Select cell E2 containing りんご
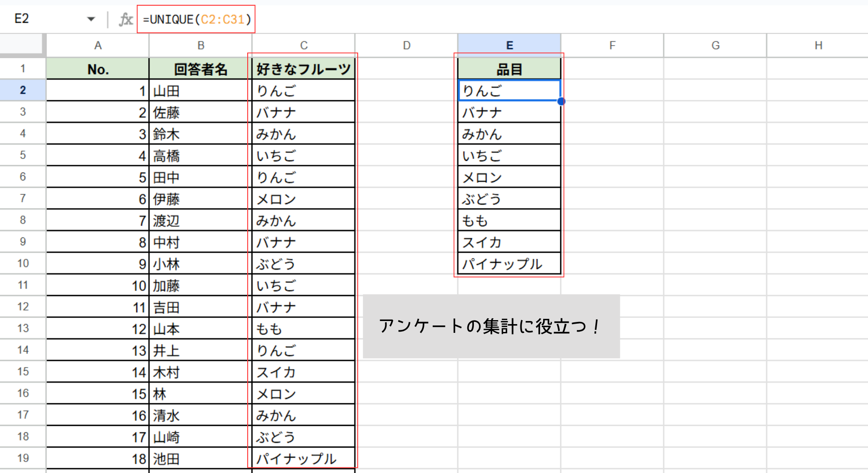 click(x=509, y=90)
